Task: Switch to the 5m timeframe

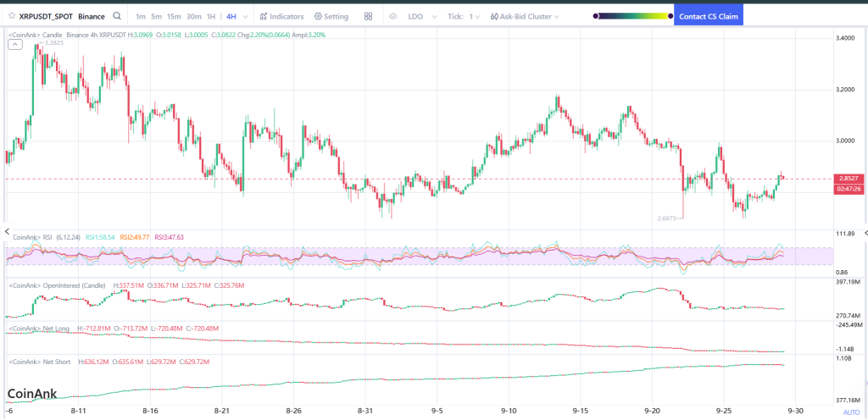Action: pos(157,17)
